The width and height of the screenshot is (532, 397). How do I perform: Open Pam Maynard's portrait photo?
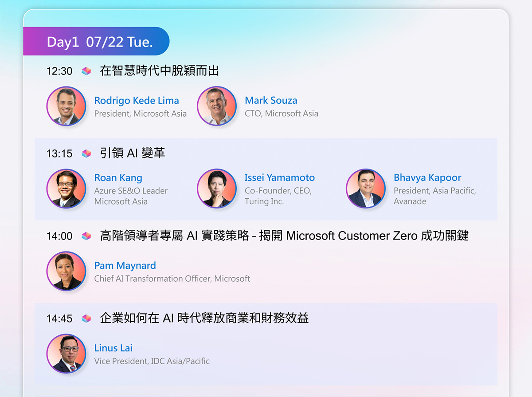coord(66,271)
